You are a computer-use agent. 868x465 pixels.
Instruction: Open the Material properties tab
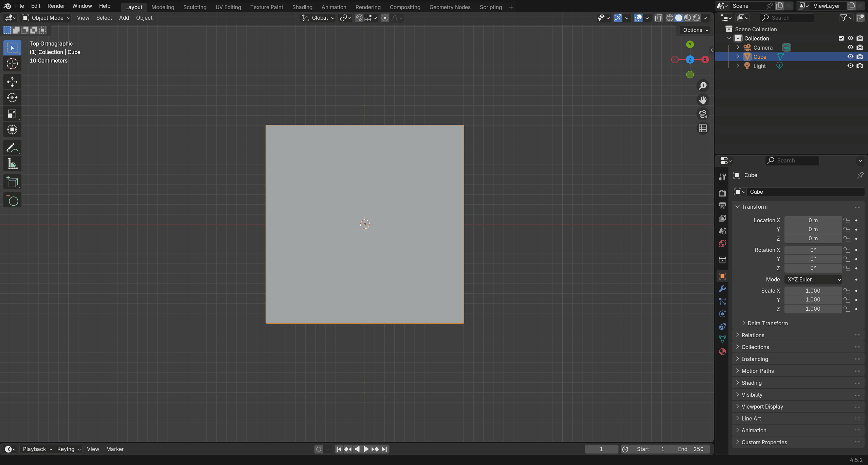pyautogui.click(x=722, y=352)
